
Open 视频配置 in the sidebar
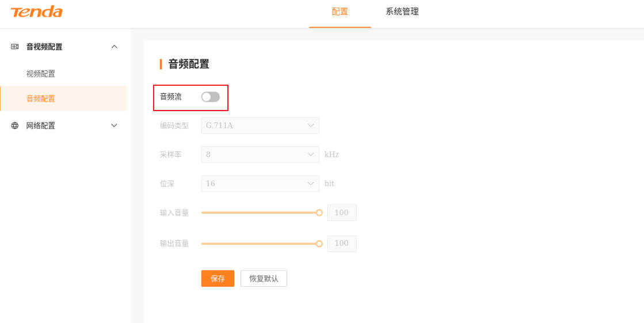pos(41,74)
